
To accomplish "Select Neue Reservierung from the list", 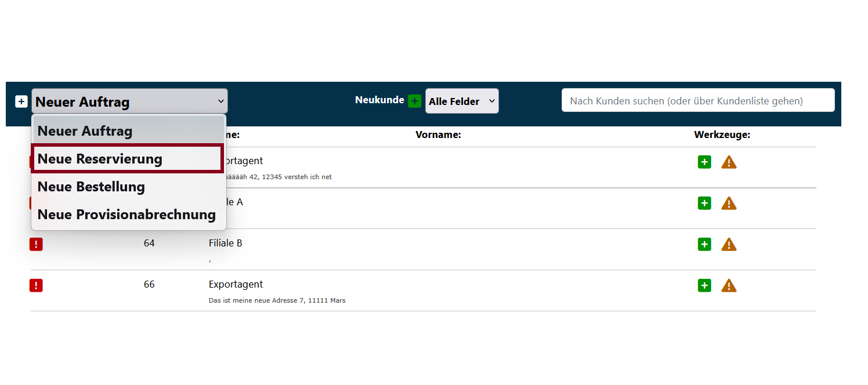I will [127, 159].
